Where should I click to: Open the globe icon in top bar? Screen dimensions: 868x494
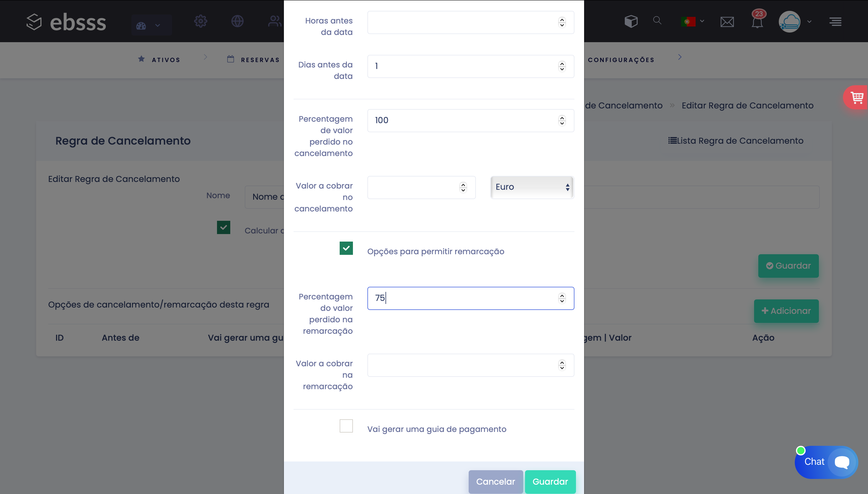[x=237, y=21]
